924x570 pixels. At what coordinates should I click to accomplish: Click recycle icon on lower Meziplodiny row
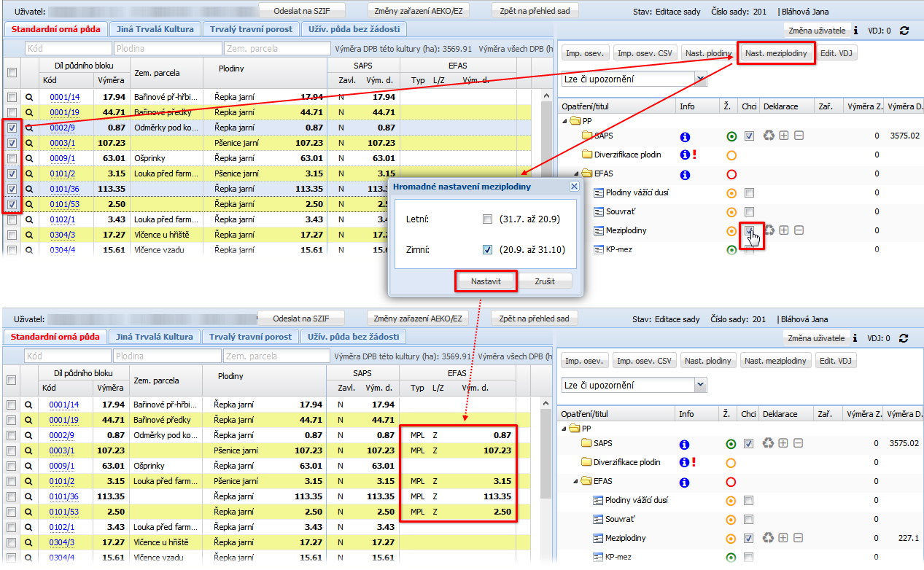(769, 538)
